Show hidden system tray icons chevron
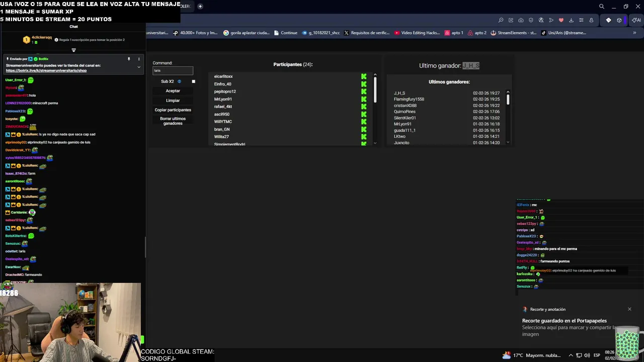 571,355
